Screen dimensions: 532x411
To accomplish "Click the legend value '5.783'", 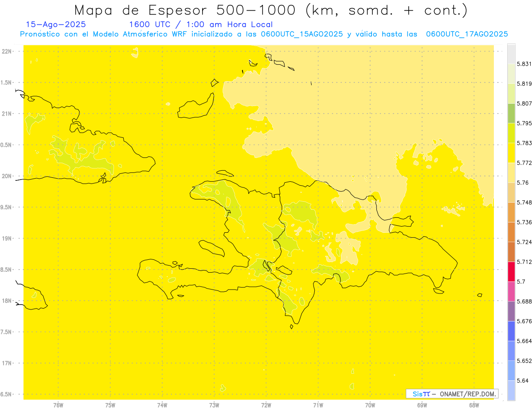I will click(x=524, y=143).
